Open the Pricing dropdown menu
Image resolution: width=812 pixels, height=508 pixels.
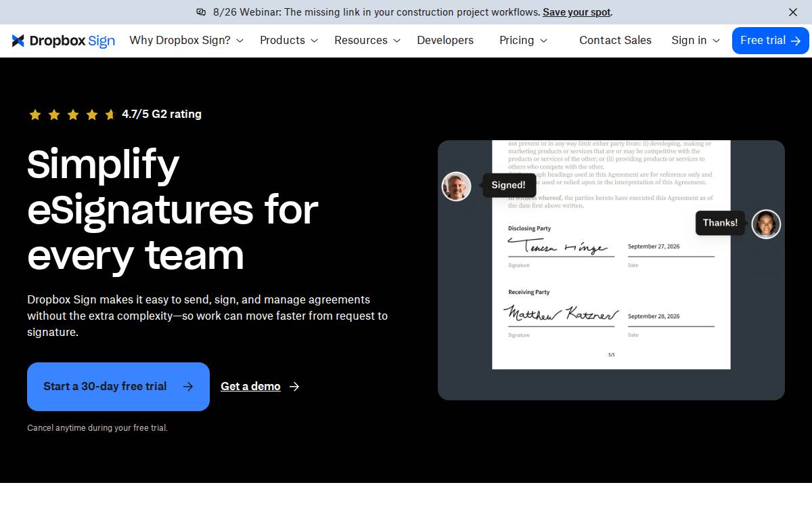coord(523,41)
